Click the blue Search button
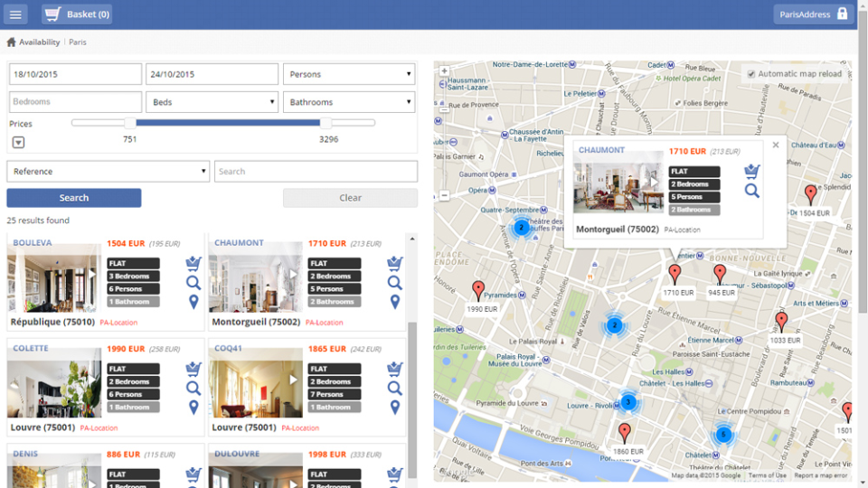This screenshot has width=868, height=488. click(x=74, y=198)
